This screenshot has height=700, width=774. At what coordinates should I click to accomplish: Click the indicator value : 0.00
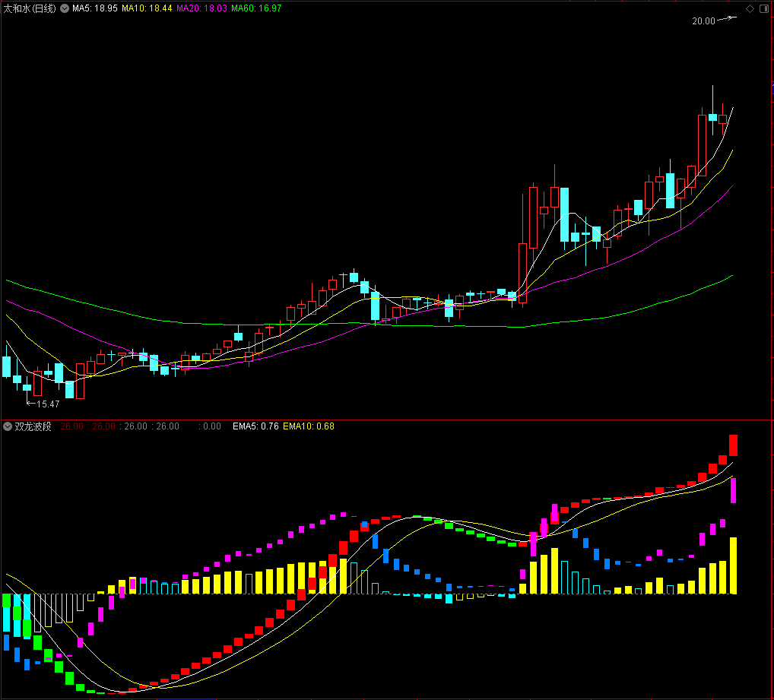click(210, 426)
